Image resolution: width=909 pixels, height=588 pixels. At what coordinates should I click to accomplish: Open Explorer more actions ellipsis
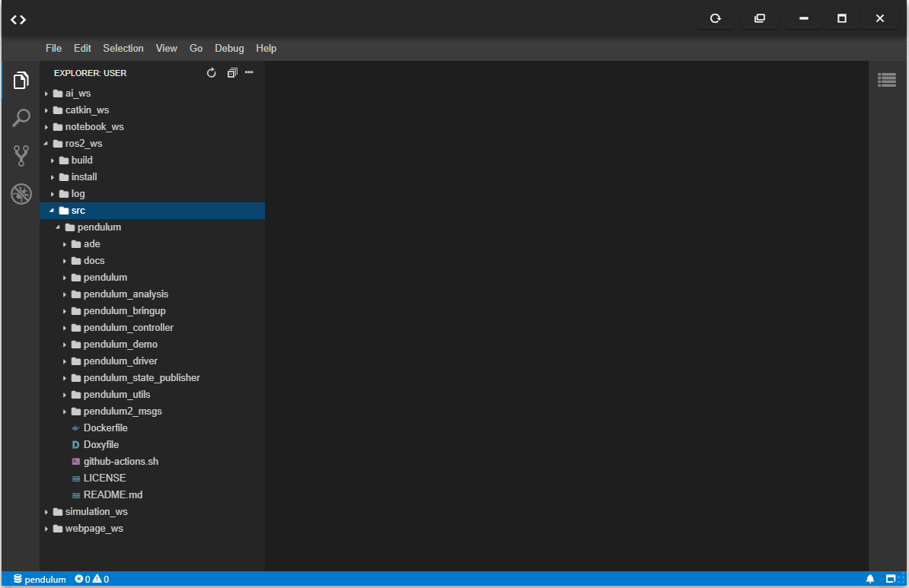(249, 73)
